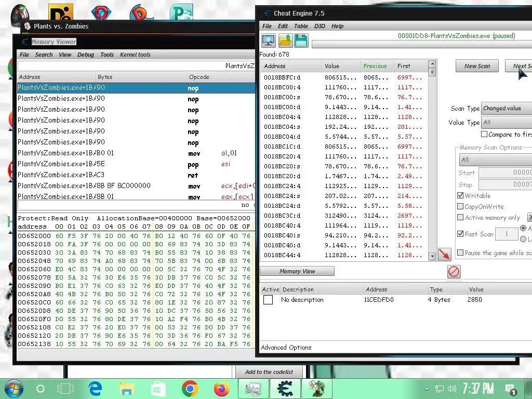Click Add to the codelist button
This screenshot has width=532, height=399.
click(269, 372)
